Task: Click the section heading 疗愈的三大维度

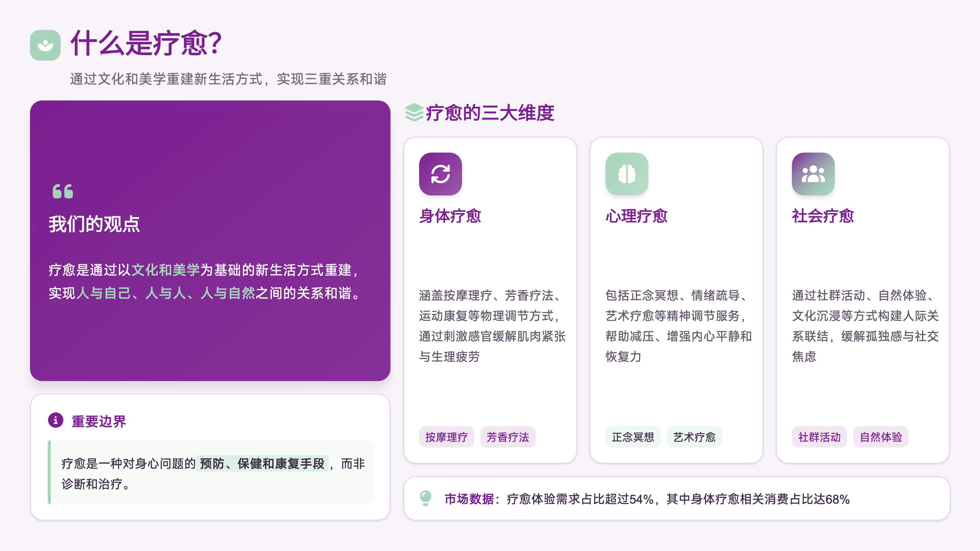Action: tap(490, 113)
